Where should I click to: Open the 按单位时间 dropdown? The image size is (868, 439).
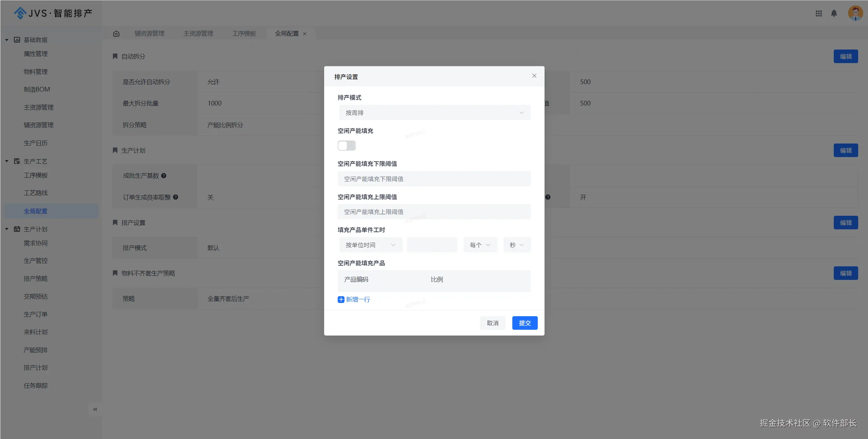[371, 245]
